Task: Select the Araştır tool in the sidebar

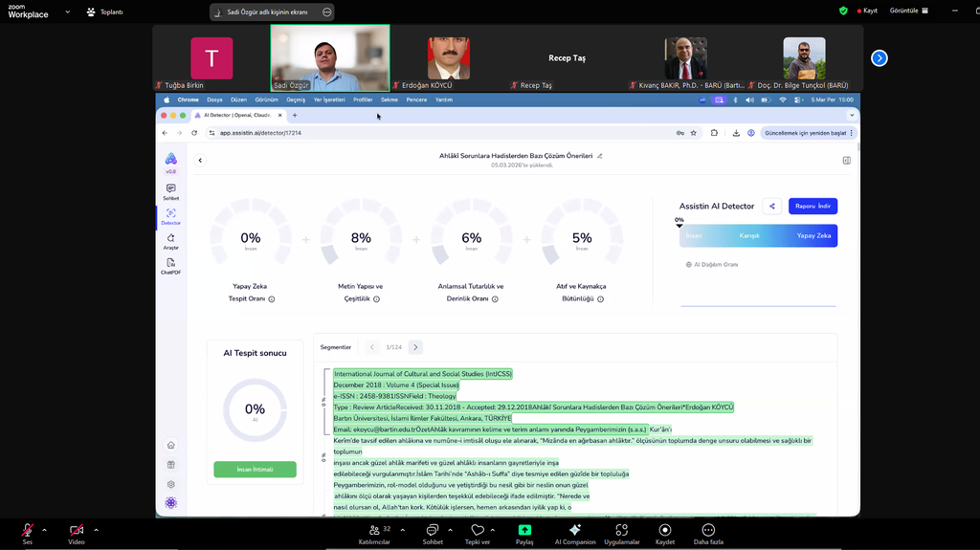Action: coord(170,240)
